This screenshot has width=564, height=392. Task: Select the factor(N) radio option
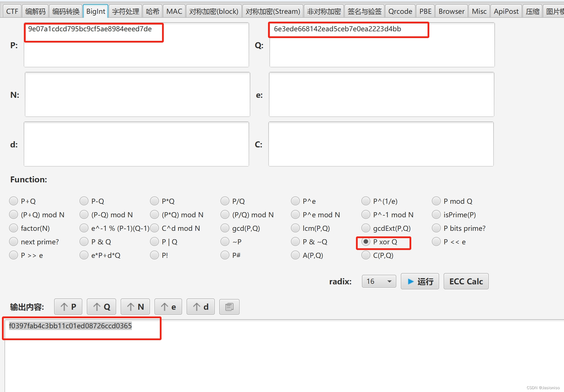click(14, 228)
